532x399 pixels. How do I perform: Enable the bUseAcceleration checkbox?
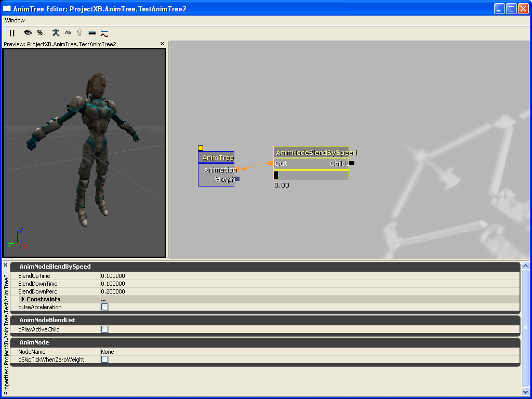pos(104,307)
